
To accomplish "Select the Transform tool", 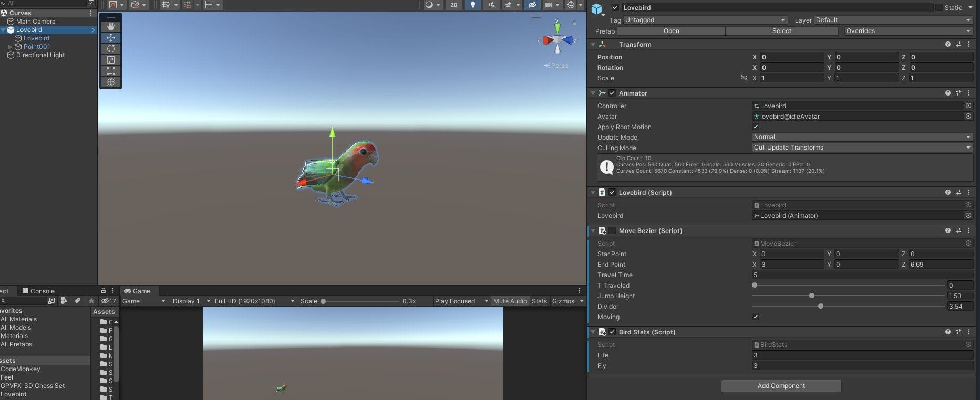I will click(111, 82).
